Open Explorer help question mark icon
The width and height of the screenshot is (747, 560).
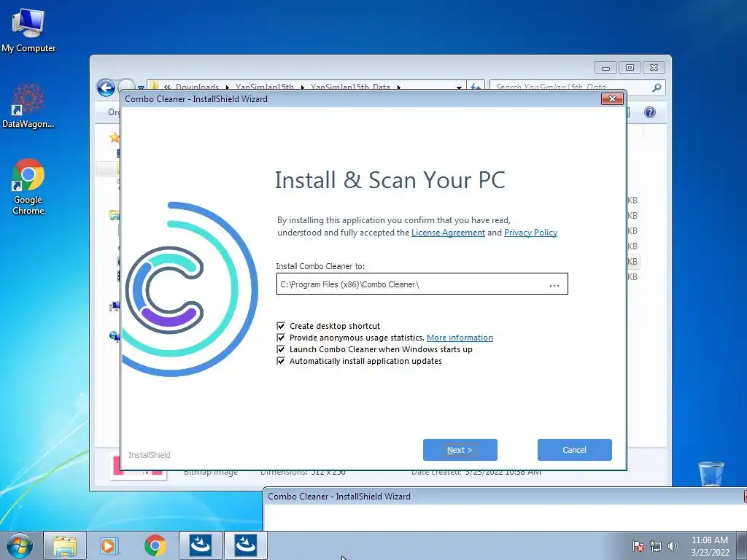(x=650, y=112)
